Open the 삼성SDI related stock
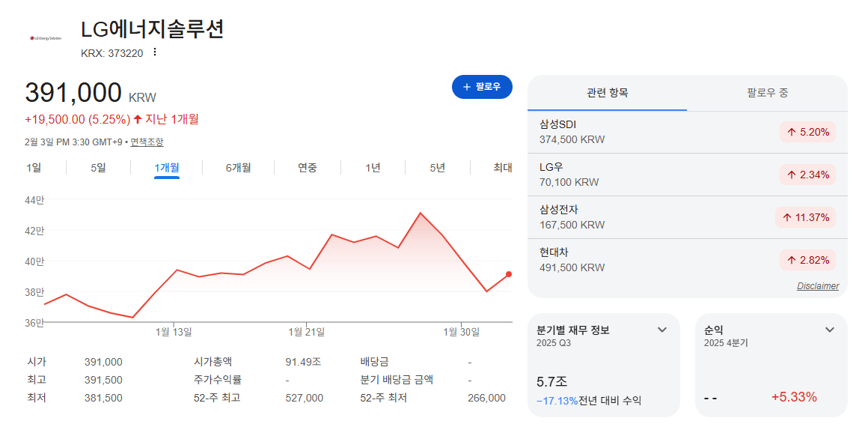Image resolution: width=868 pixels, height=424 pixels. coord(688,132)
